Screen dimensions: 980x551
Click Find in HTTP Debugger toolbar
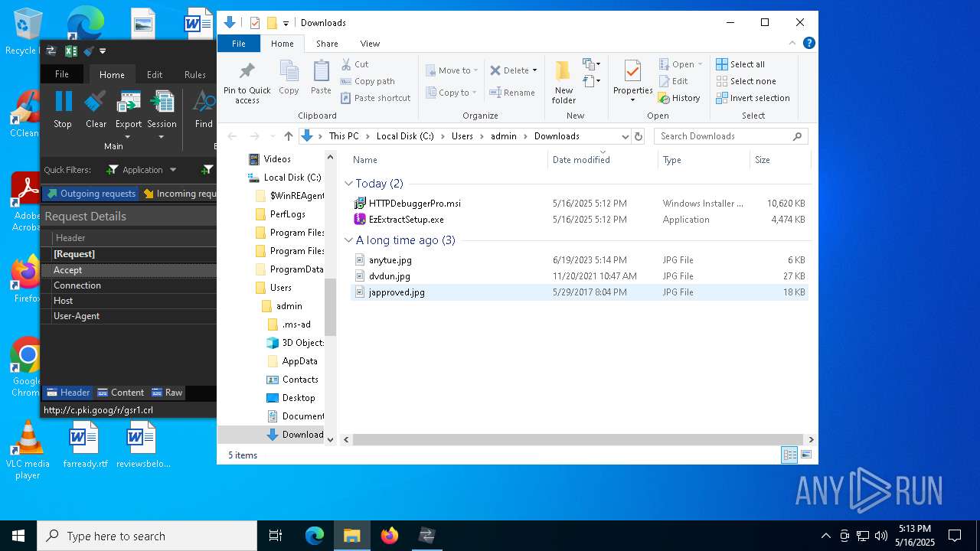(x=204, y=109)
